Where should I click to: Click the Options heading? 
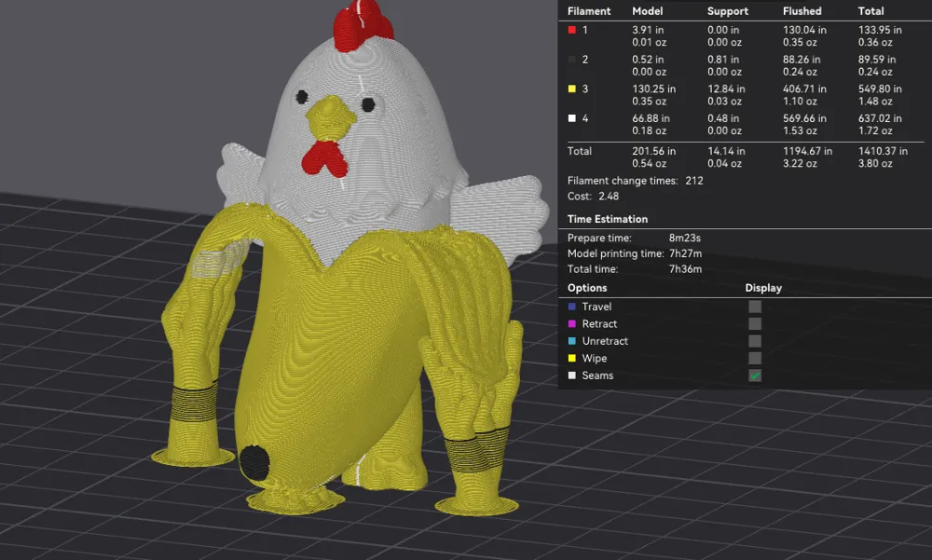coord(587,288)
